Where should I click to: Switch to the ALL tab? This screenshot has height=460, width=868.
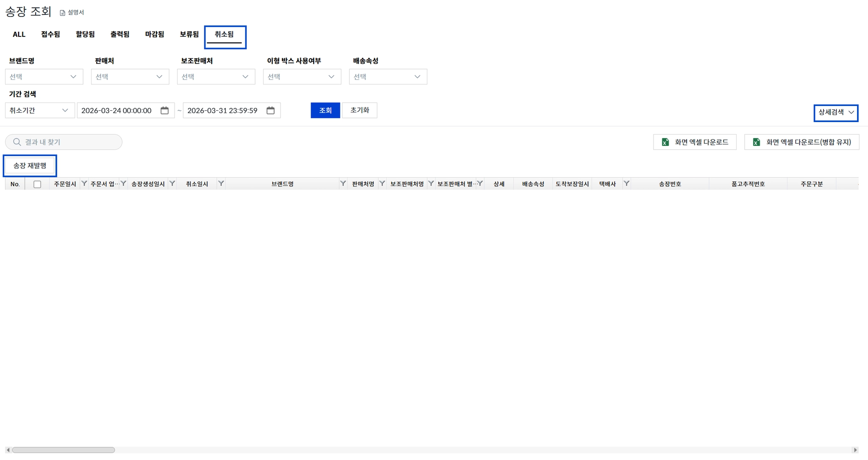click(x=19, y=34)
